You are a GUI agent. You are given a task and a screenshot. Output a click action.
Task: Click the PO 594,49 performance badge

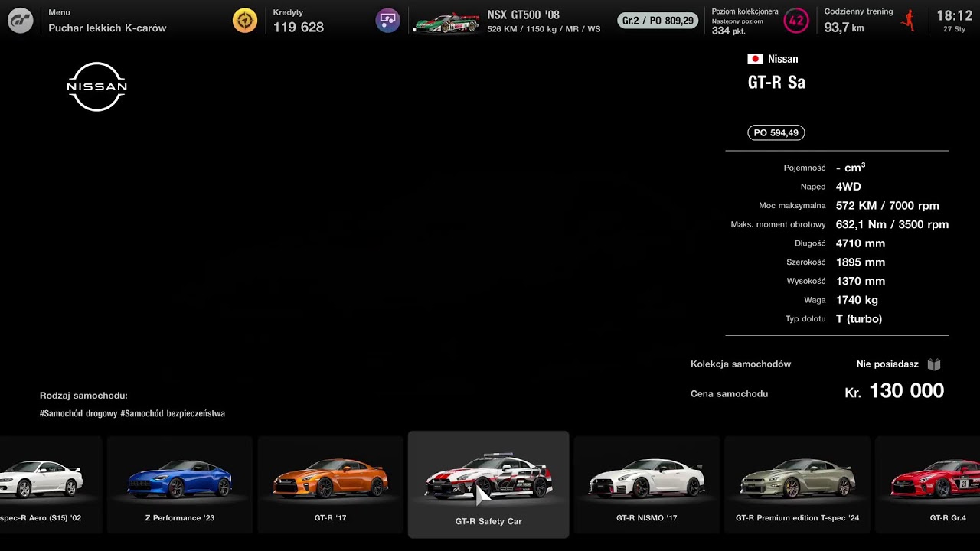pyautogui.click(x=776, y=132)
